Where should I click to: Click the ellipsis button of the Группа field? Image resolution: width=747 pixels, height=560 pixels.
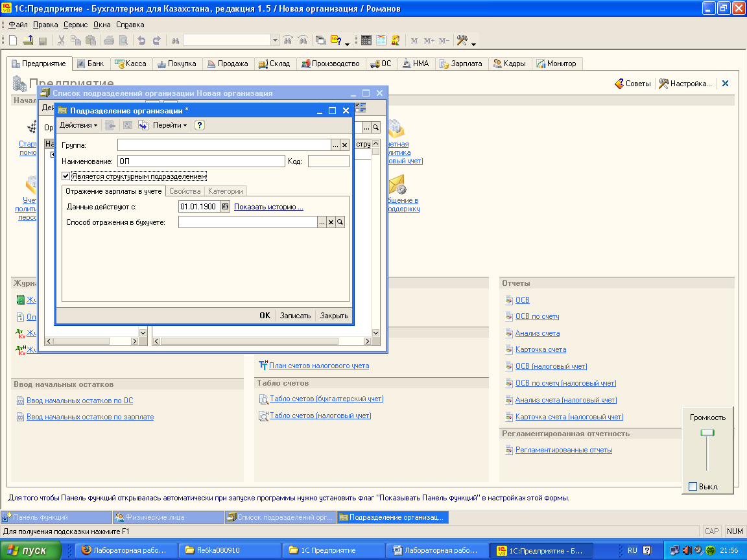tap(335, 145)
